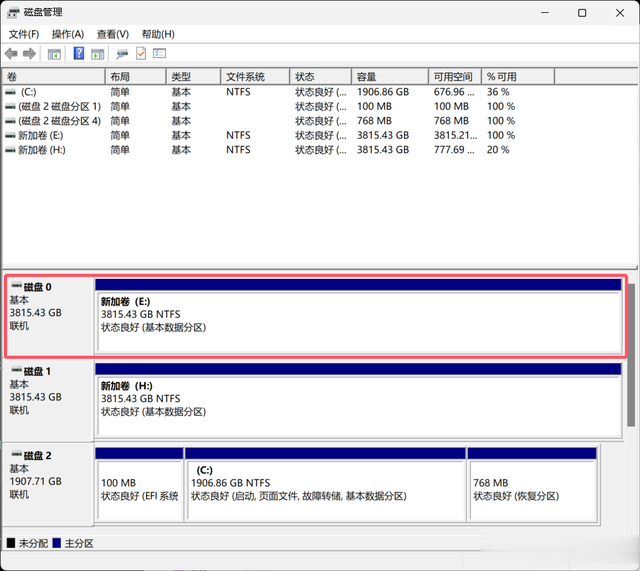640x571 pixels.
Task: Click the Back arrow toolbar icon
Action: click(11, 53)
